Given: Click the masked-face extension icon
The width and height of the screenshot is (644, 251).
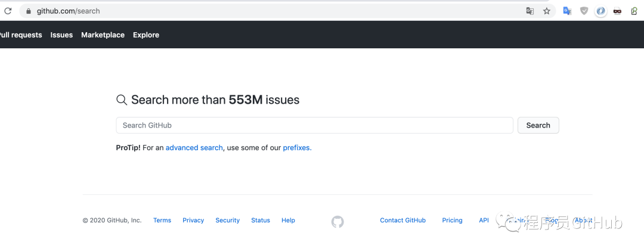Looking at the screenshot, I should [x=617, y=11].
